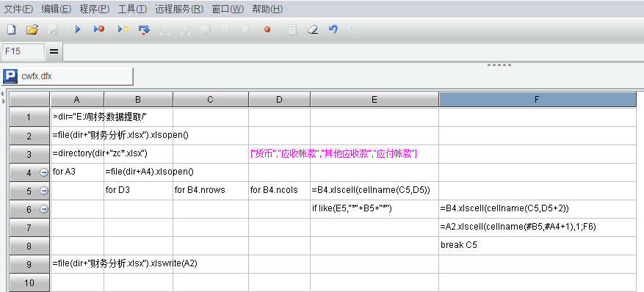Select row 3 header
644x292 pixels.
29,155
